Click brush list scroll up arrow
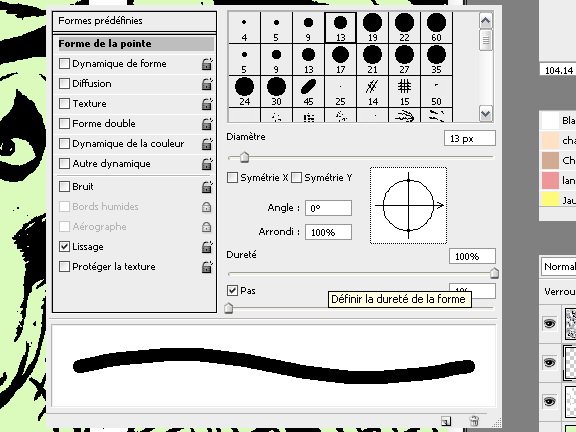Viewport: 576px width, 432px height. coord(486,21)
